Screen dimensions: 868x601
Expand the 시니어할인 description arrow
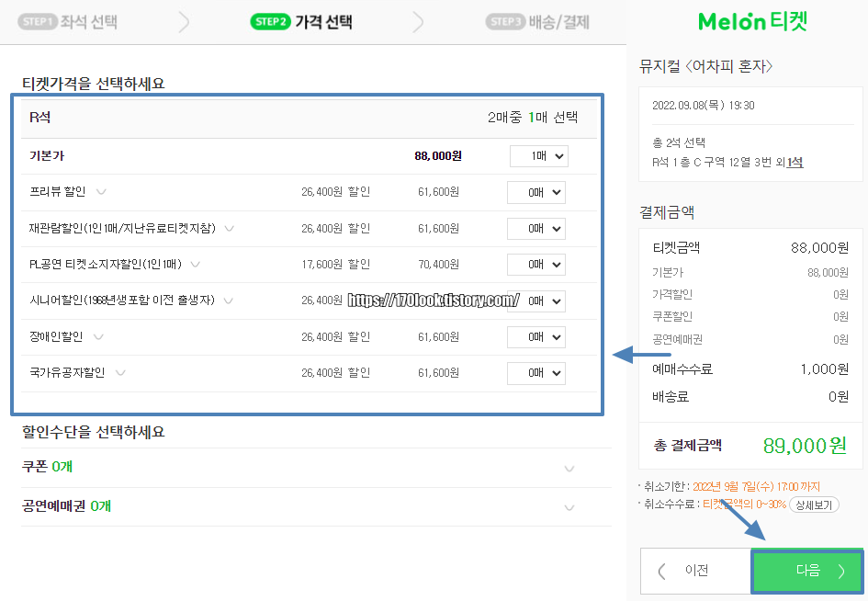click(x=227, y=300)
